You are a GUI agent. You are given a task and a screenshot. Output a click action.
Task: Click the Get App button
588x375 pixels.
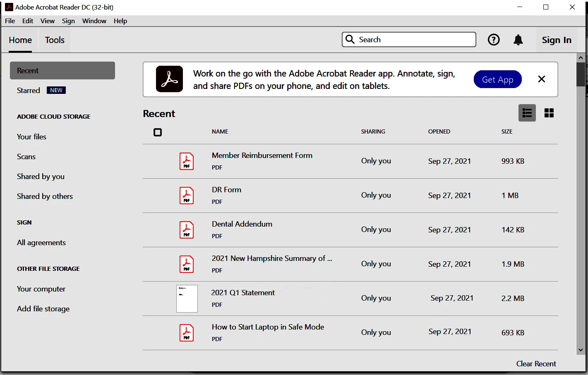(x=498, y=79)
